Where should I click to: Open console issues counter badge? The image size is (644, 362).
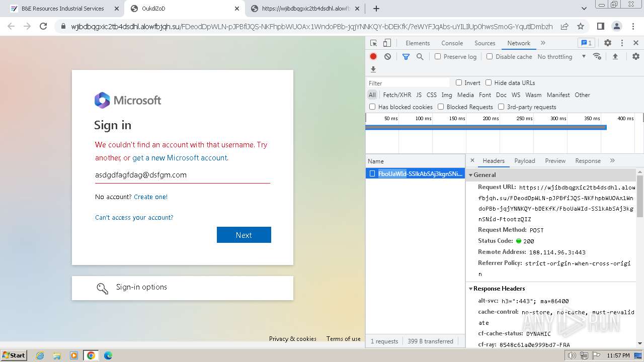(586, 43)
